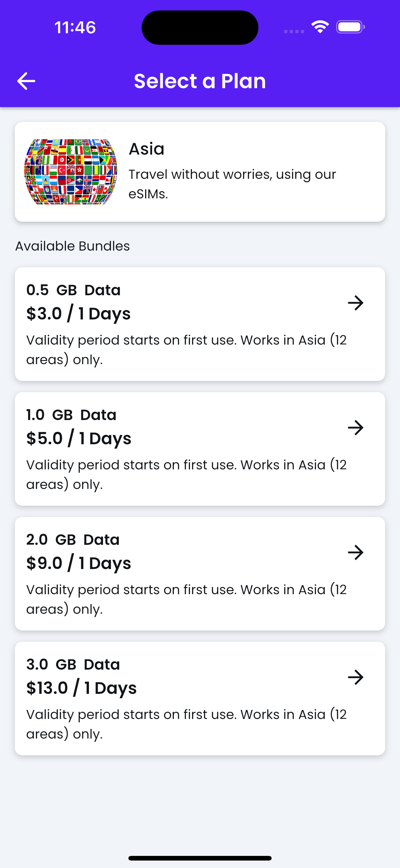This screenshot has width=400, height=868.
Task: Select the $9.0 / 1 Days price
Action: click(x=79, y=563)
